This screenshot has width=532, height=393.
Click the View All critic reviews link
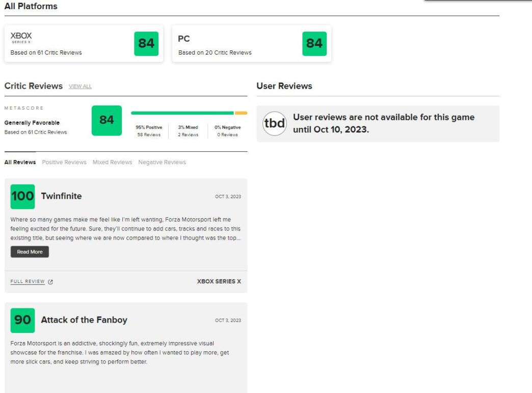pos(80,86)
